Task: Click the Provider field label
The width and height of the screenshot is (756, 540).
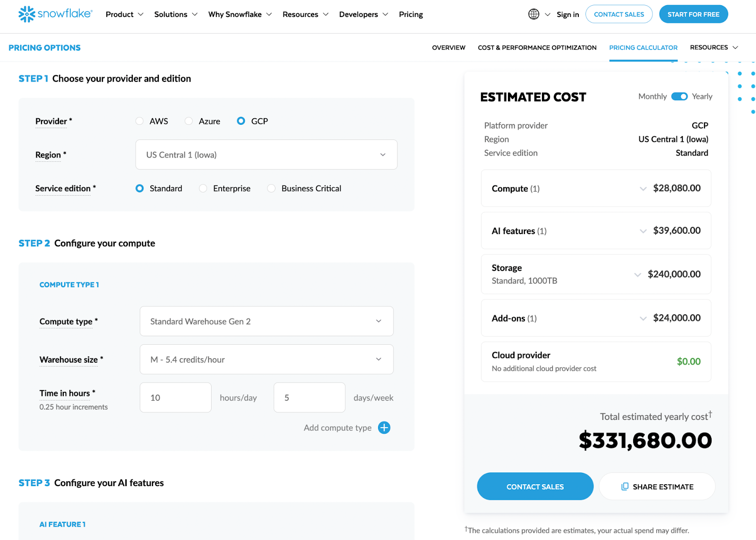Action: (x=53, y=121)
